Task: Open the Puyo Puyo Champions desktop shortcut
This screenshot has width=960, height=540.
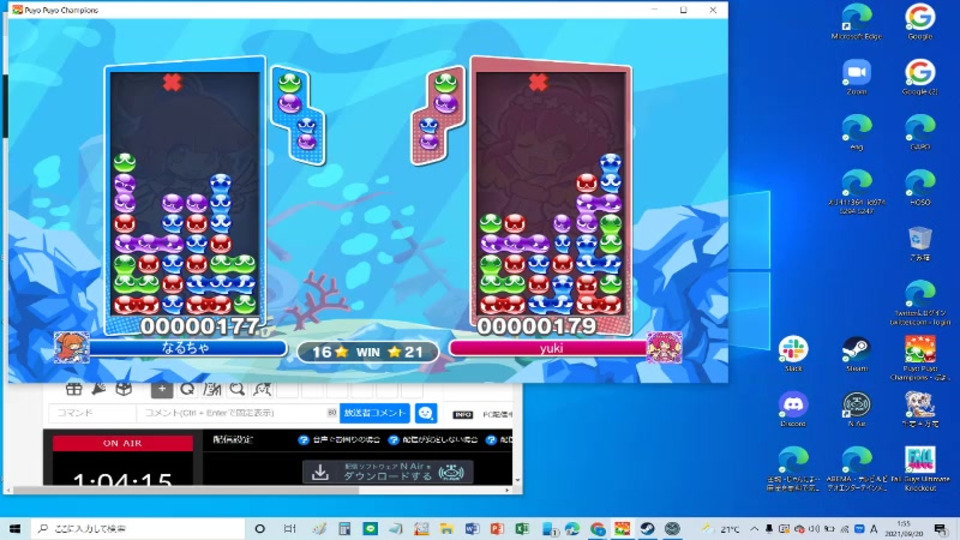Action: (x=920, y=358)
